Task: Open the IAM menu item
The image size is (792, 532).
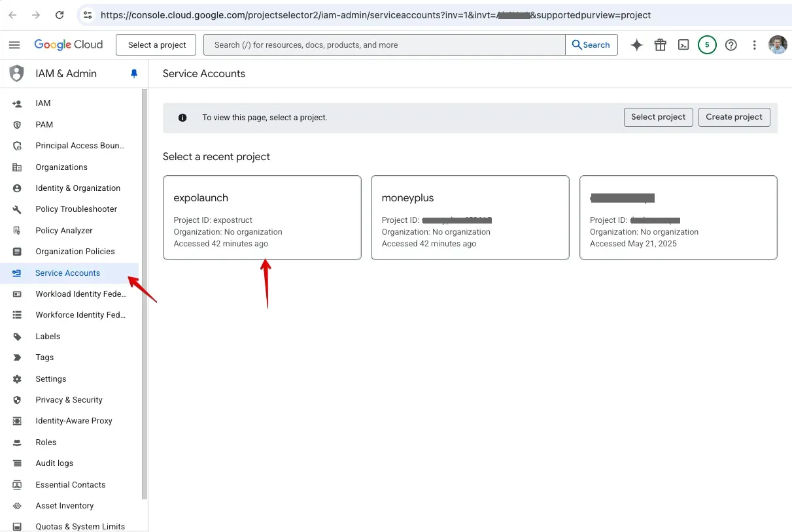Action: click(x=69, y=103)
